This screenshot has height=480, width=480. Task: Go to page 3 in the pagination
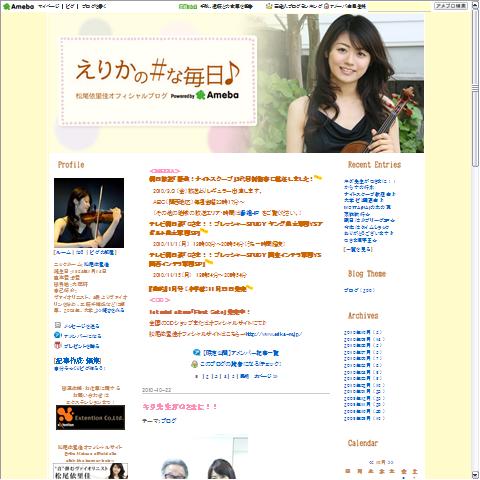pyautogui.click(x=217, y=376)
